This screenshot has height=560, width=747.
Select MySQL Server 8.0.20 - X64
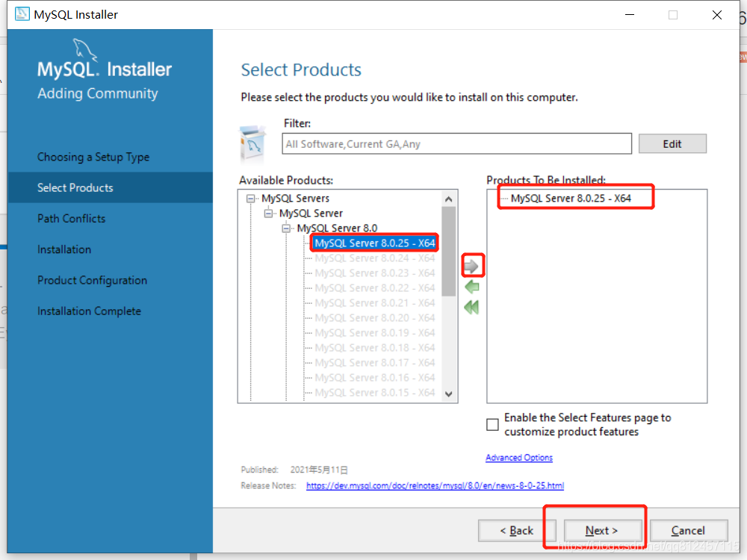click(x=375, y=317)
